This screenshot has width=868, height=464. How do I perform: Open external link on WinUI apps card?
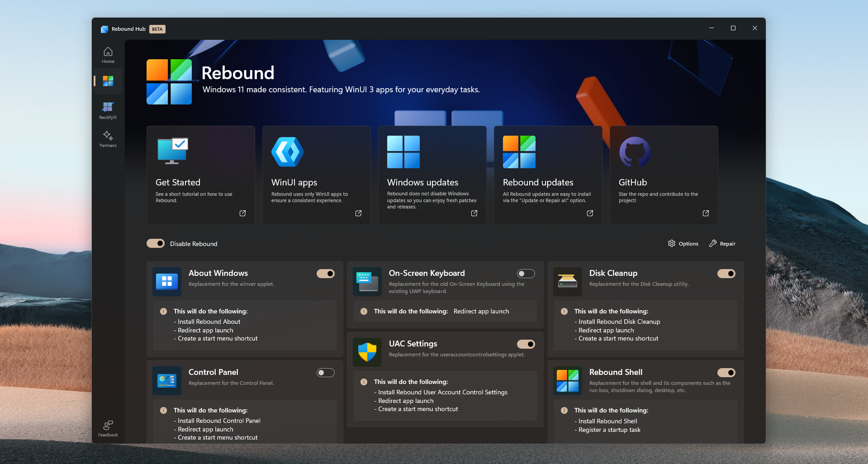click(x=358, y=213)
